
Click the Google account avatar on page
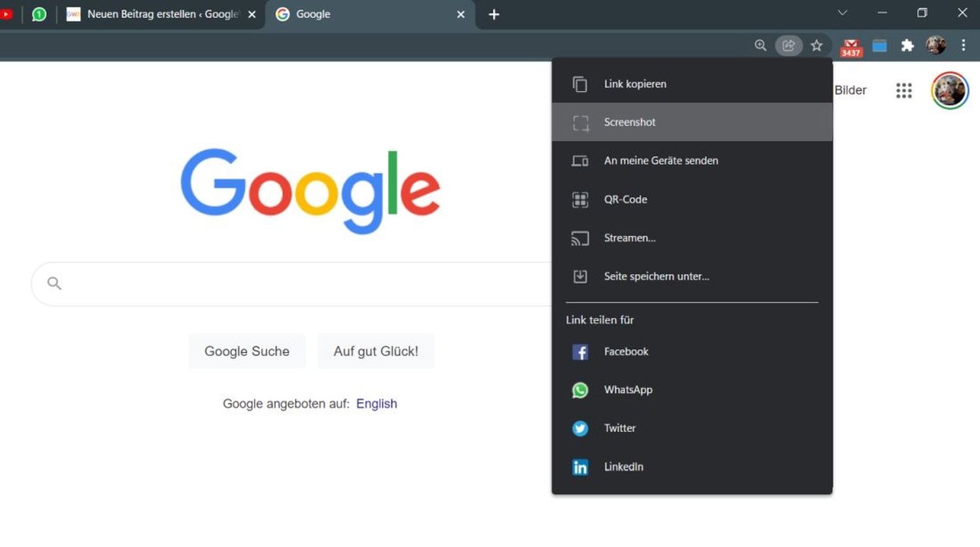(949, 90)
